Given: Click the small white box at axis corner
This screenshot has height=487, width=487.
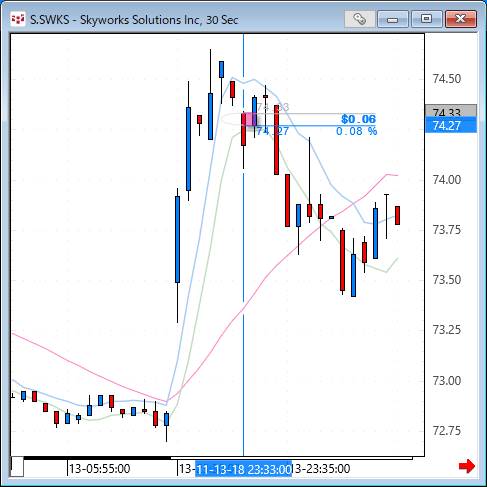Looking at the screenshot, I should pyautogui.click(x=17, y=466).
